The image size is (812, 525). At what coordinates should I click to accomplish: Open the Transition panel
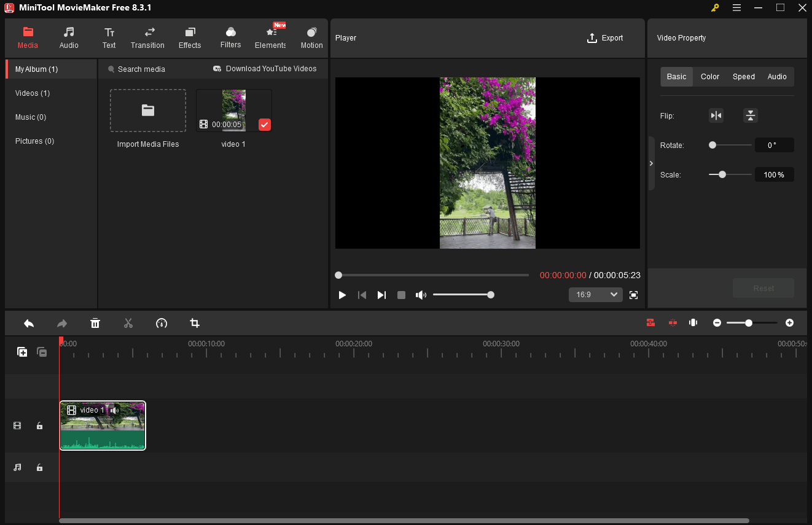[x=147, y=37]
